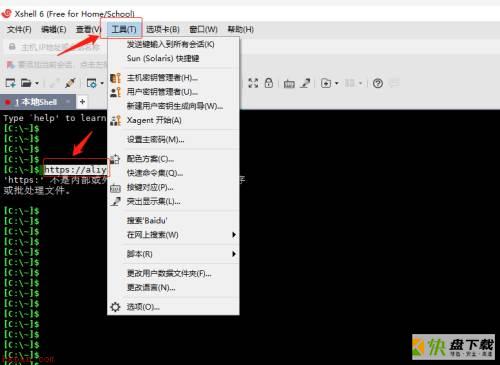Open the 窗口(W) menu
Image resolution: width=500 pixels, height=365 pixels.
click(203, 29)
